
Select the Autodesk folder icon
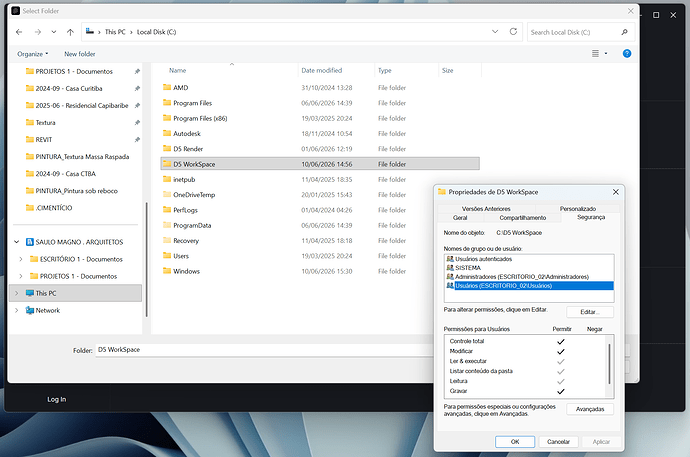click(167, 133)
